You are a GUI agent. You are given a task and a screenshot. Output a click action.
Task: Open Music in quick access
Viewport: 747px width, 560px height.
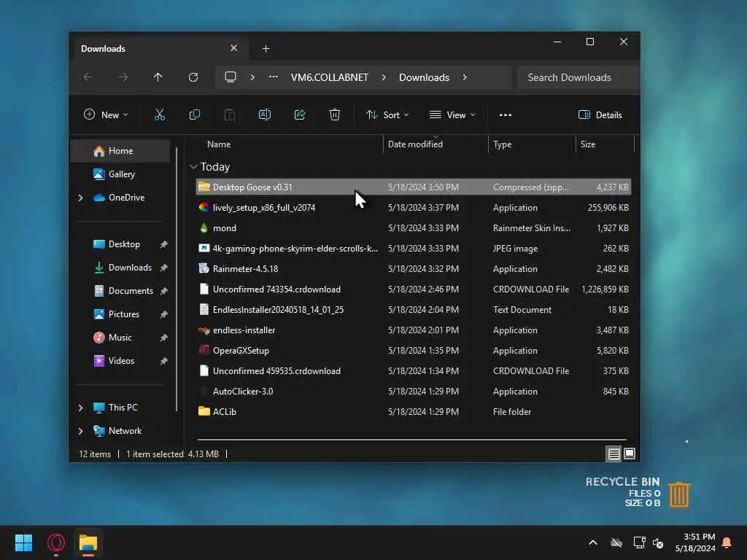tap(120, 338)
